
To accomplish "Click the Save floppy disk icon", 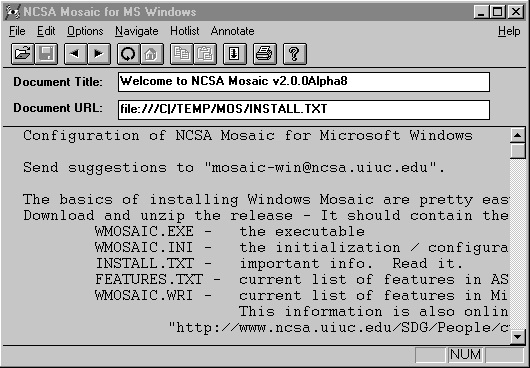I will coord(46,54).
